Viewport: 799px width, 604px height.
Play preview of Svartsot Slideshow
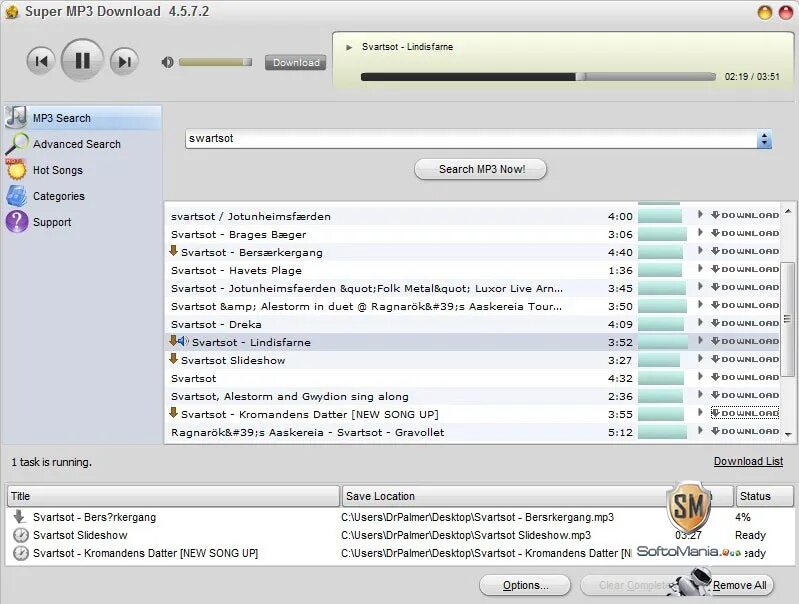[701, 358]
